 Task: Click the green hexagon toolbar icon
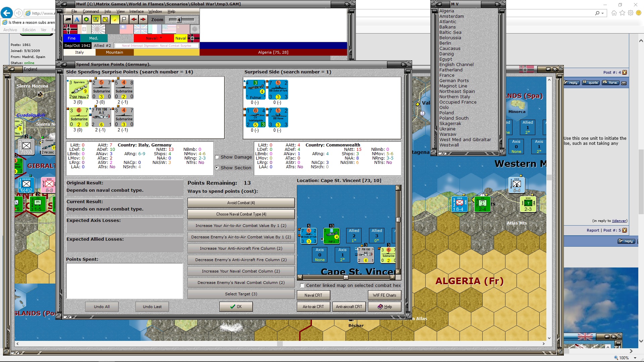click(x=87, y=19)
